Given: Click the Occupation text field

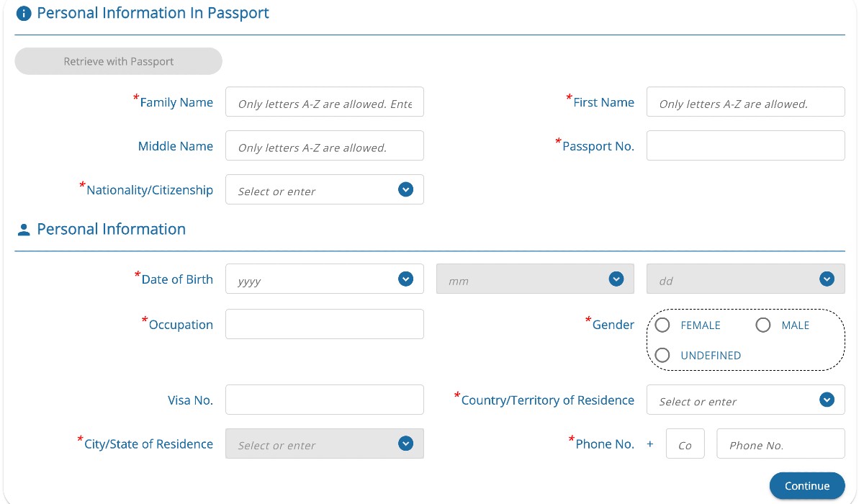Looking at the screenshot, I should (x=325, y=324).
